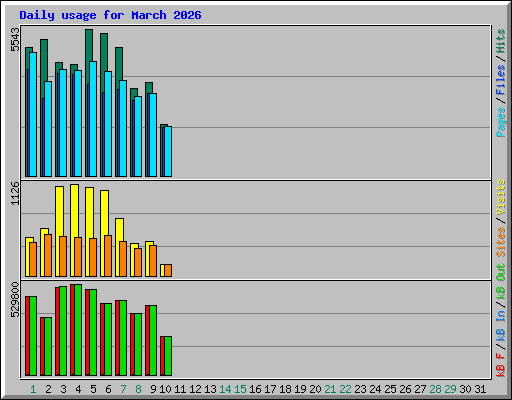Viewport: 512px width, 400px height.
Task: Click the green kB Out bar for day 4
Action: (x=78, y=330)
